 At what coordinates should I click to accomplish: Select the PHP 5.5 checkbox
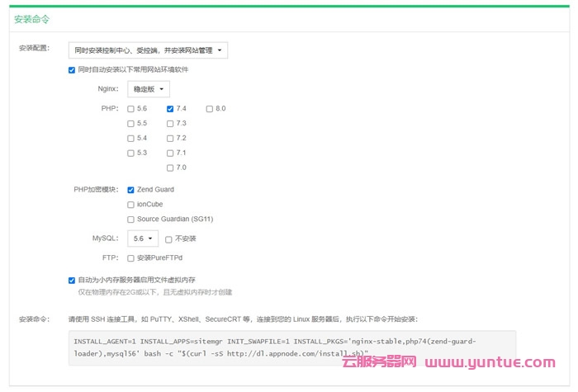pyautogui.click(x=130, y=124)
